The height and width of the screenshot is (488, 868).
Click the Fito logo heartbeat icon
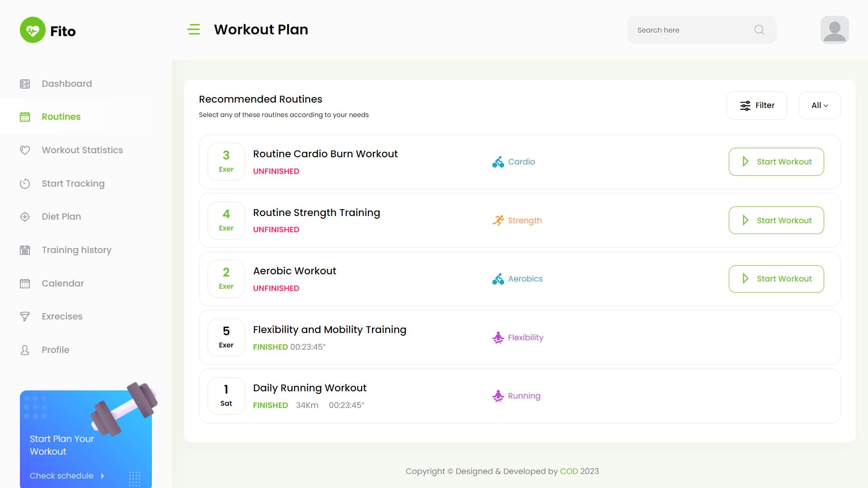tap(33, 30)
